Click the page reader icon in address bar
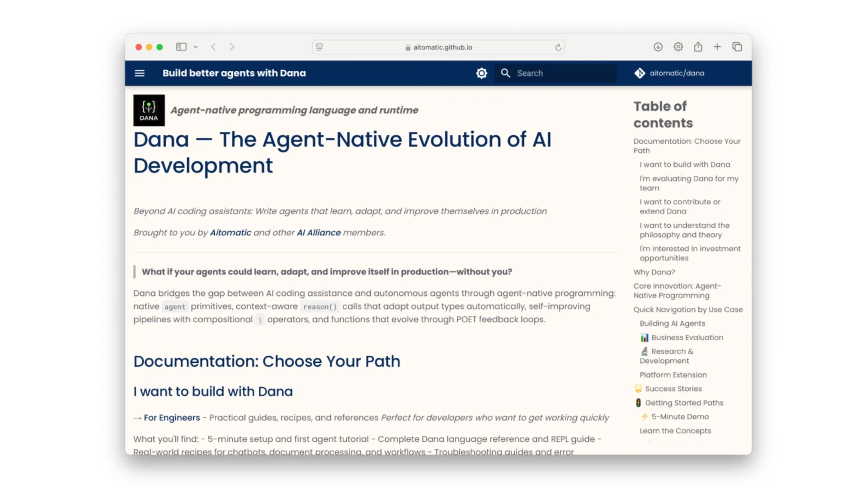The image size is (868, 488). [320, 47]
